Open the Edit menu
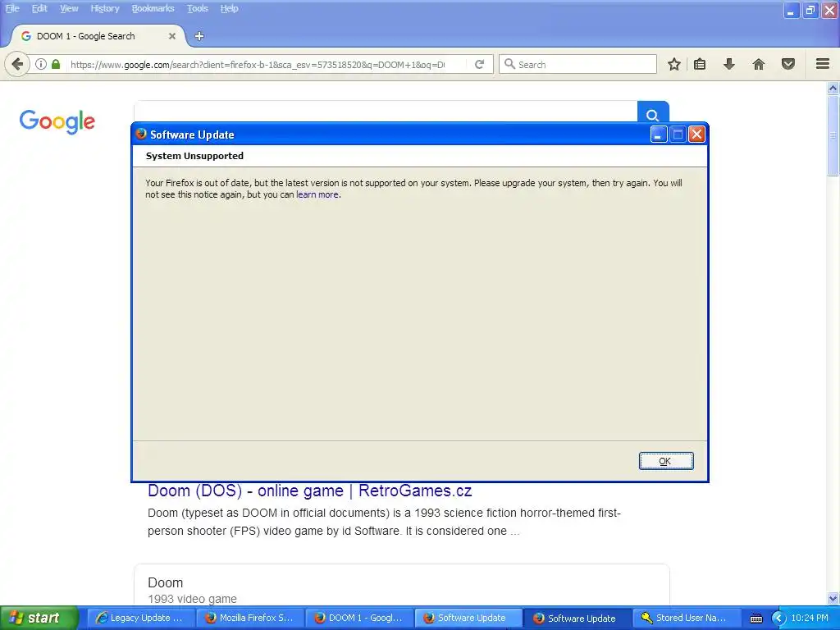Viewport: 840px width, 630px height. click(x=39, y=8)
